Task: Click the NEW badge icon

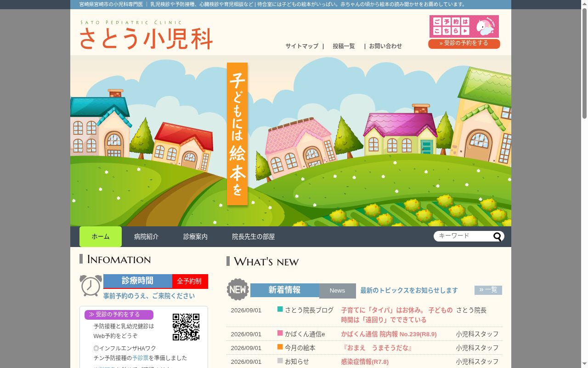Action: pos(238,289)
